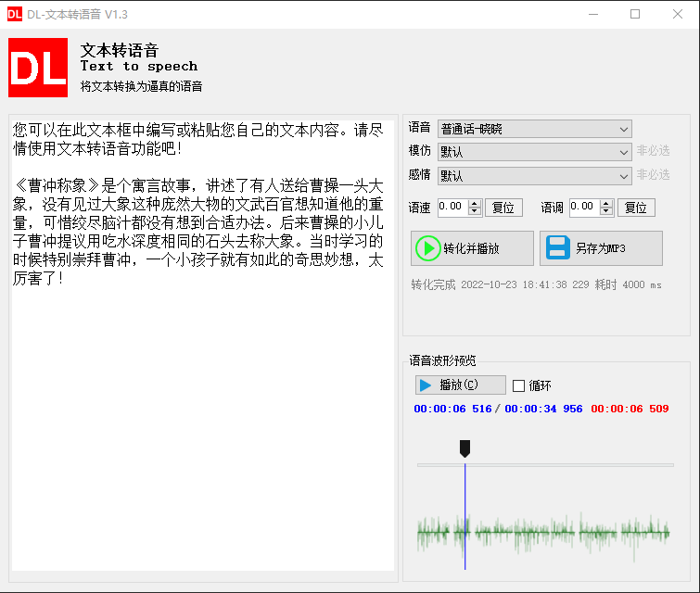
Task: Click 另存为MP3 to save audio
Action: pos(601,248)
